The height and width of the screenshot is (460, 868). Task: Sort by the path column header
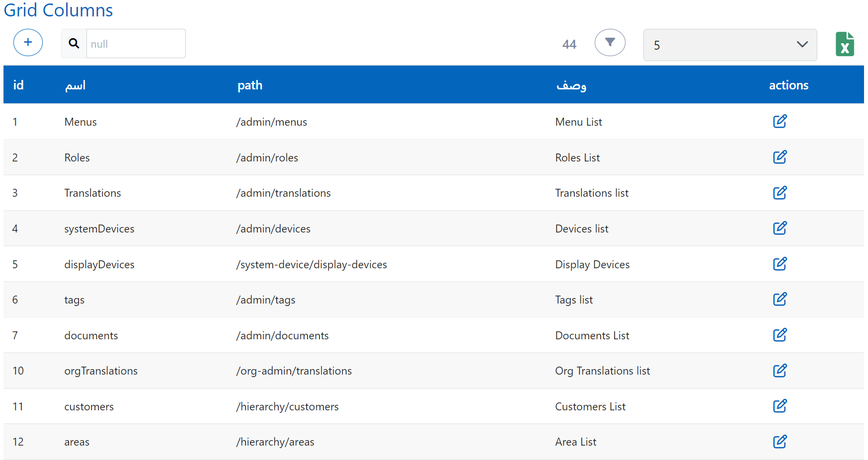point(249,85)
